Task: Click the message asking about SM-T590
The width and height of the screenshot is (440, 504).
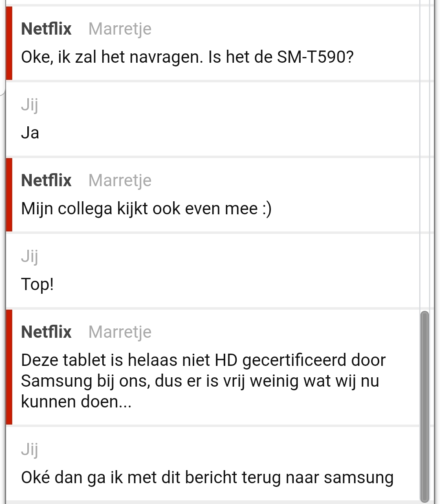Action: pyautogui.click(x=187, y=57)
